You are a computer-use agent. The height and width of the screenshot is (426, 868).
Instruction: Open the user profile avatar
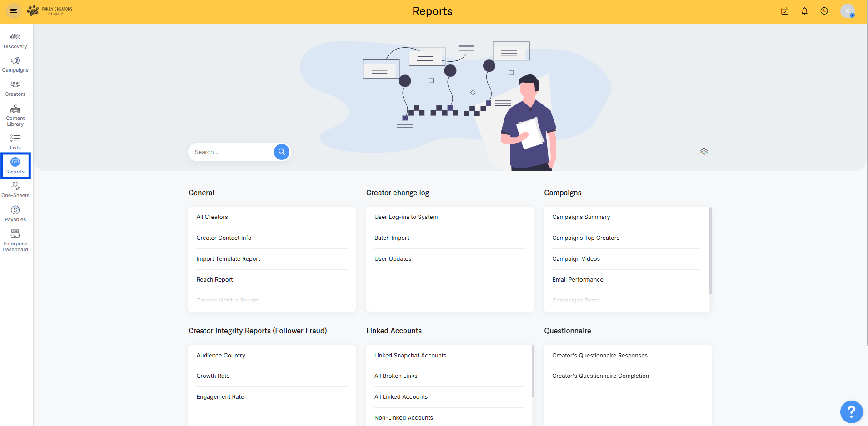pyautogui.click(x=847, y=11)
